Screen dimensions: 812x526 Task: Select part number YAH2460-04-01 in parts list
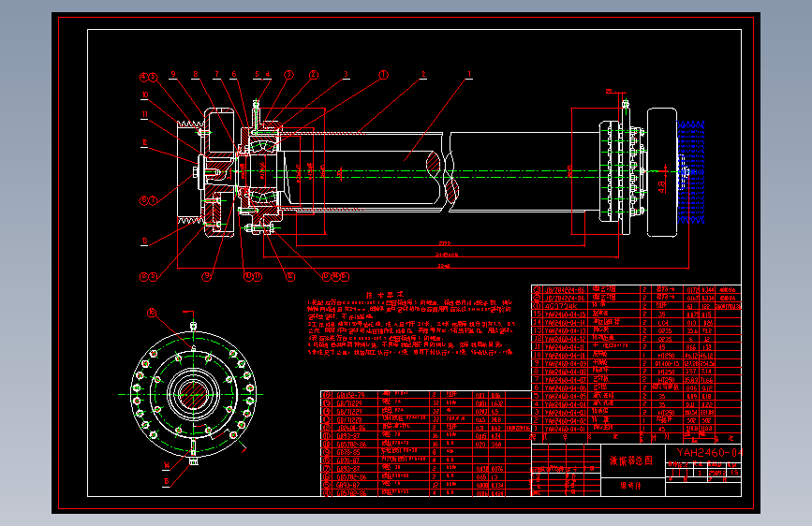(565, 429)
